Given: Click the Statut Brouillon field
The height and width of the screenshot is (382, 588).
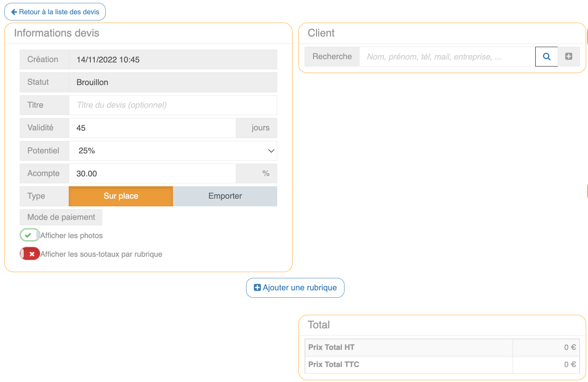Looking at the screenshot, I should click(173, 83).
